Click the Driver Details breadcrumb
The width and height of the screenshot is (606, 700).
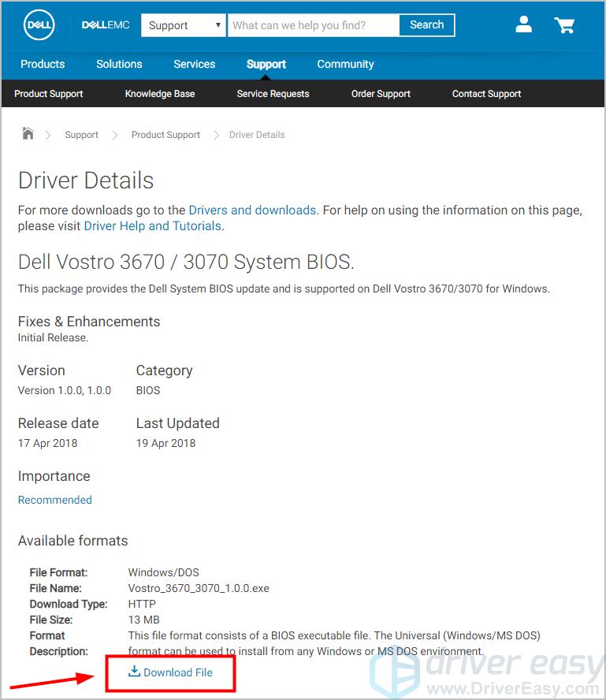[x=257, y=135]
